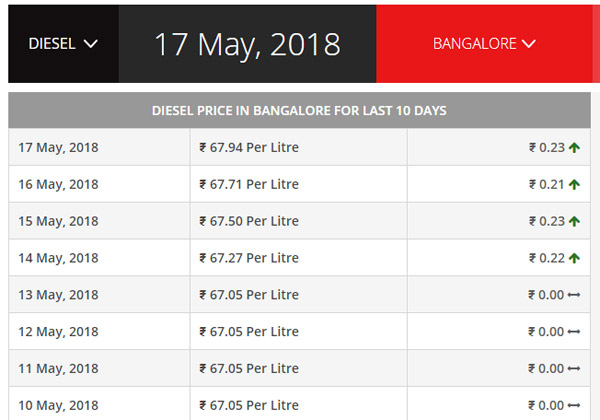Open the DIESEL fuel type dropdown
Image resolution: width=600 pixels, height=420 pixels.
pyautogui.click(x=62, y=44)
